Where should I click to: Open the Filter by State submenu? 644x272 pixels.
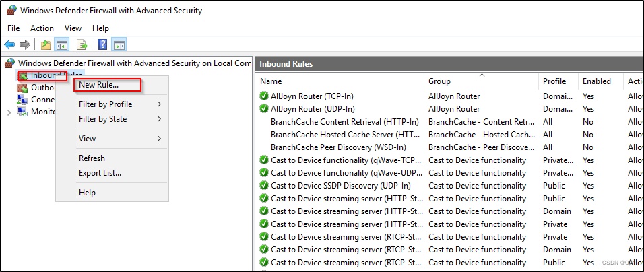112,119
